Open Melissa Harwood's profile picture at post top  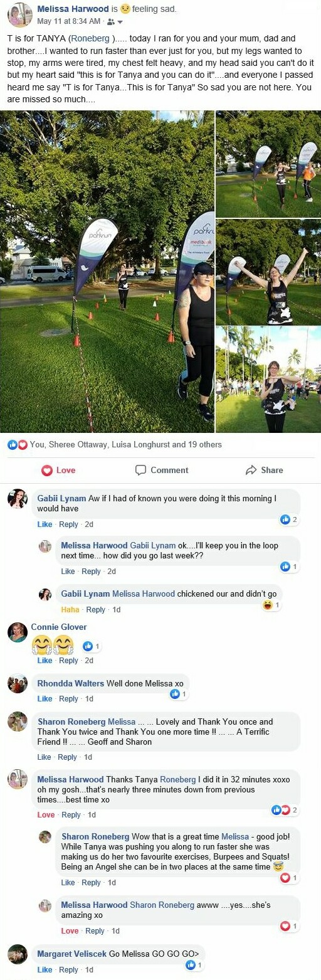pyautogui.click(x=19, y=15)
